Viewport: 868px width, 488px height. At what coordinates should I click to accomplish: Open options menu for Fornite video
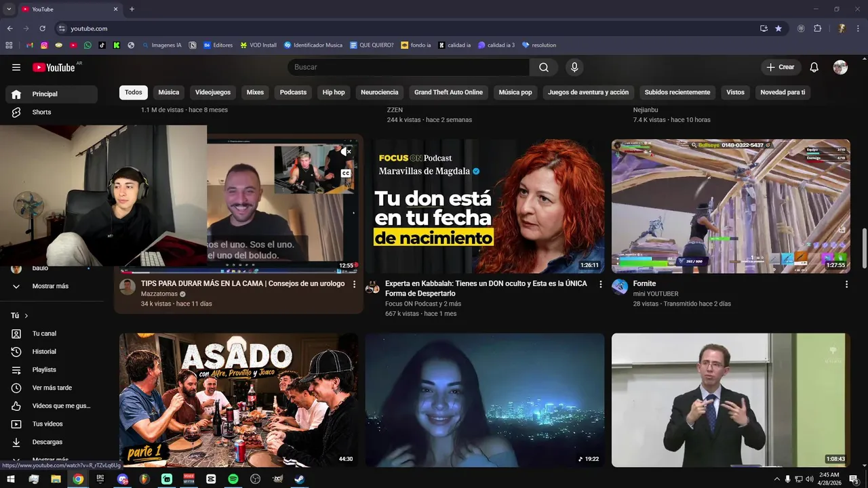pyautogui.click(x=846, y=284)
